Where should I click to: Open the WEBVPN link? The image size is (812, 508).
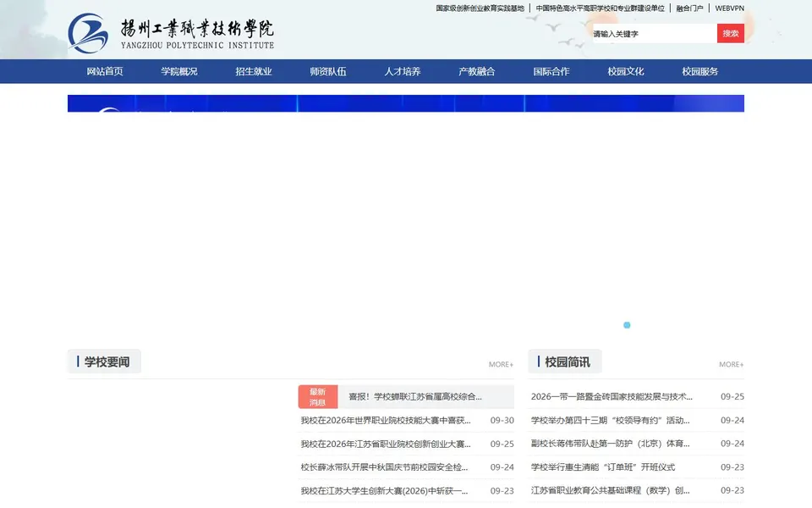point(730,8)
